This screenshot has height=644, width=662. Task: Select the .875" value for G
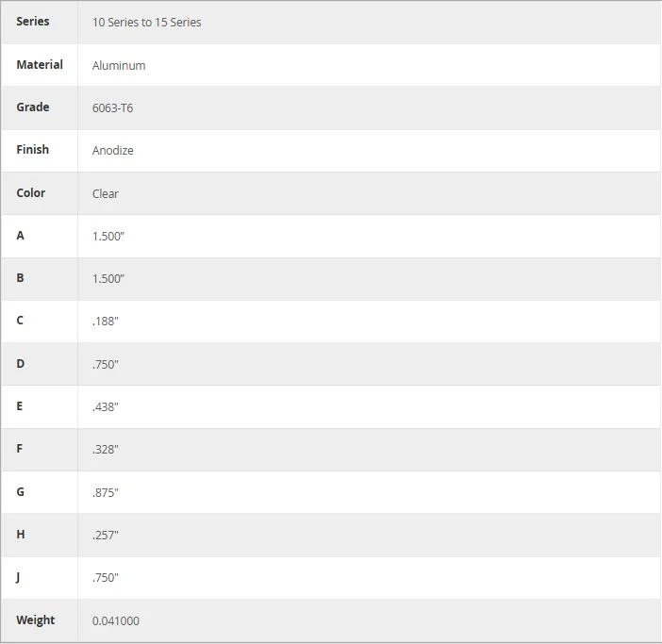[105, 492]
